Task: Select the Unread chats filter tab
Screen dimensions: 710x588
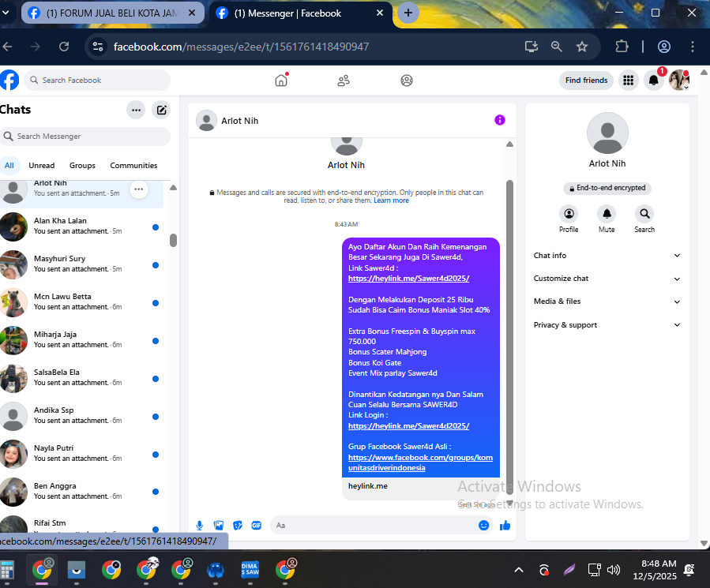Action: 42,165
